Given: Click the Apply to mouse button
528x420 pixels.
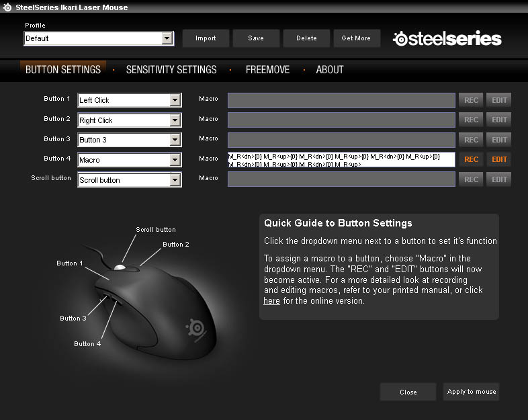Looking at the screenshot, I should [472, 392].
